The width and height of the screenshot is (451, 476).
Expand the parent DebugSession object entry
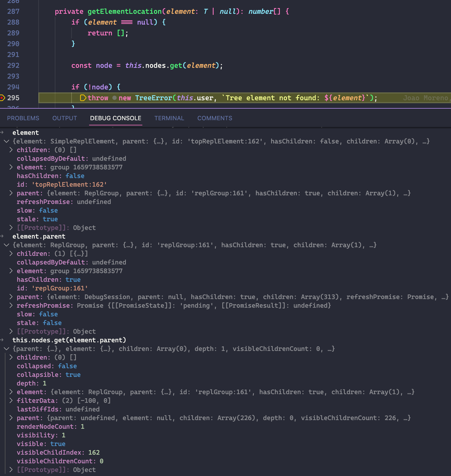point(11,297)
